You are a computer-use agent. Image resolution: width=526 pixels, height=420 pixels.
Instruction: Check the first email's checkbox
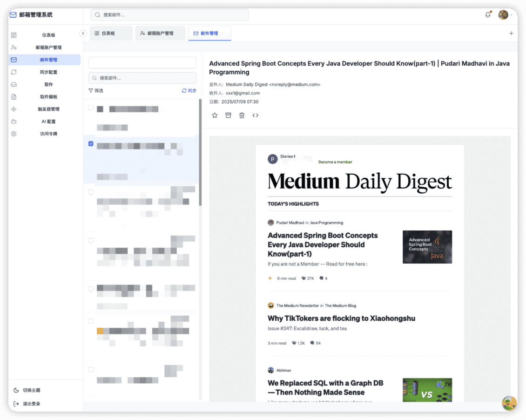pos(91,108)
